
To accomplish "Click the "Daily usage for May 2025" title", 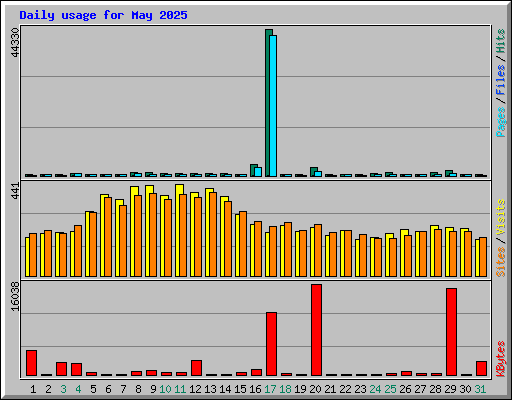I will [x=103, y=15].
